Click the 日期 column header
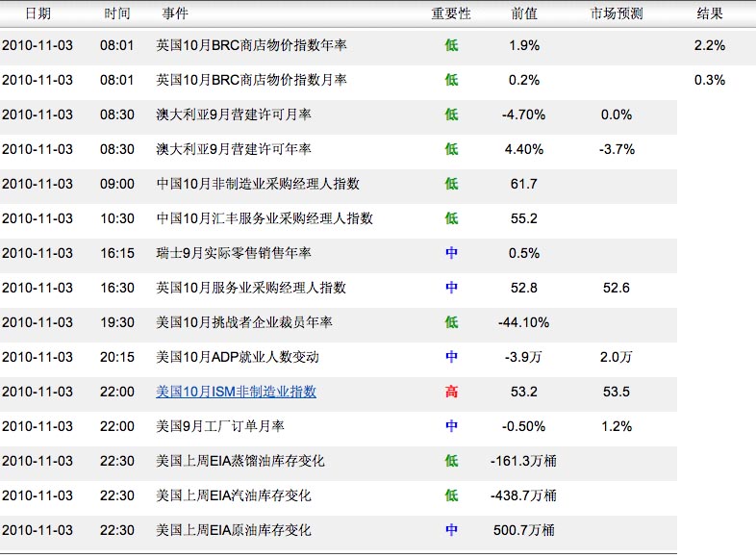Image resolution: width=756 pixels, height=558 pixels. click(38, 14)
